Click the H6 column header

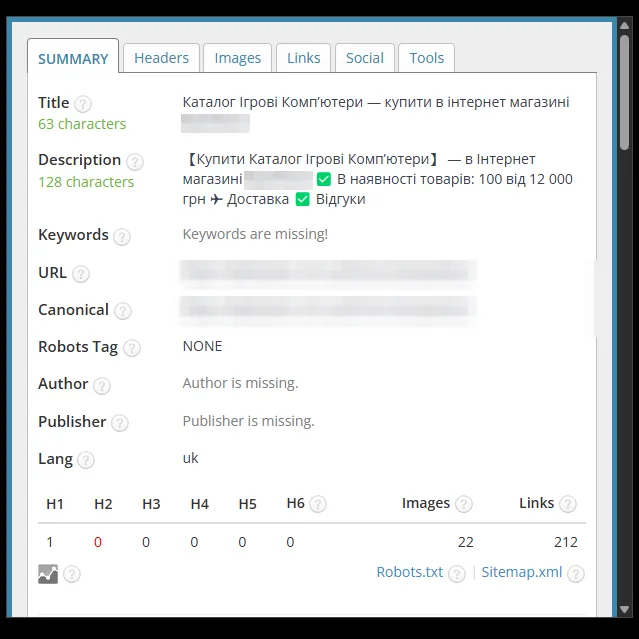tap(295, 503)
